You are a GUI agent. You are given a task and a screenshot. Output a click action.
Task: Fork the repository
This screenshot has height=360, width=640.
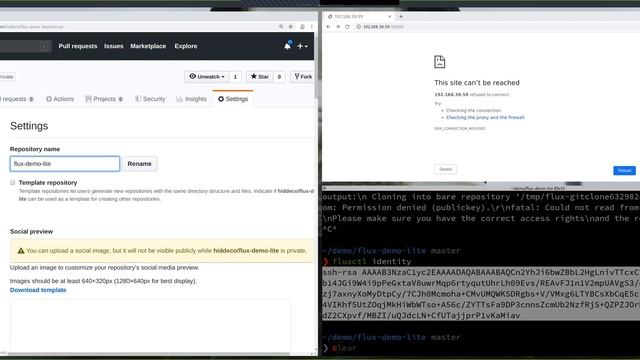tap(302, 77)
